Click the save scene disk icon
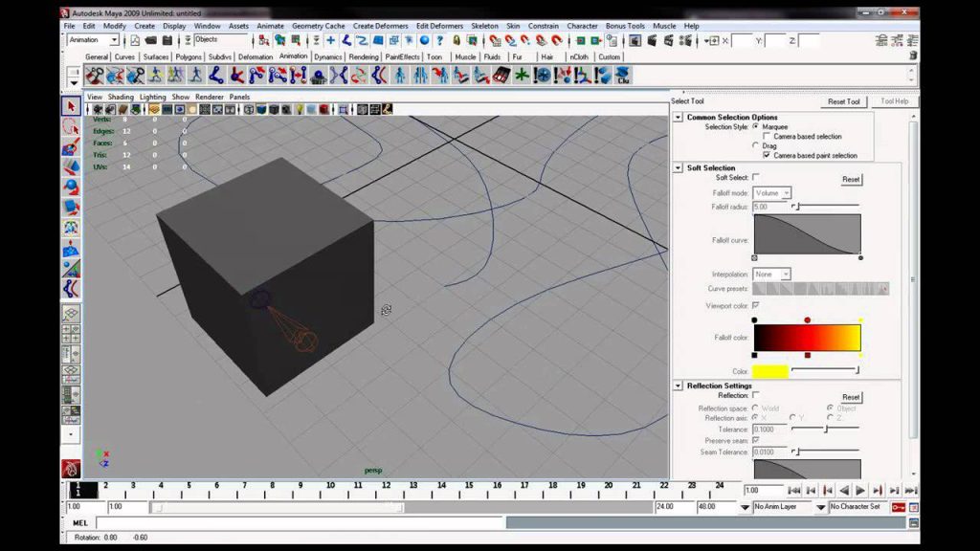980x551 pixels. pyautogui.click(x=167, y=40)
